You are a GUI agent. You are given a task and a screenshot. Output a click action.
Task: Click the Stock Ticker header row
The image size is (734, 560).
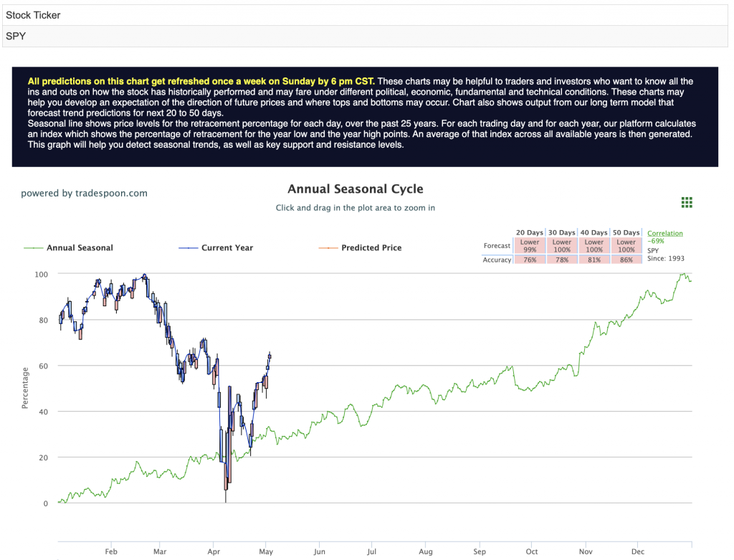click(365, 15)
